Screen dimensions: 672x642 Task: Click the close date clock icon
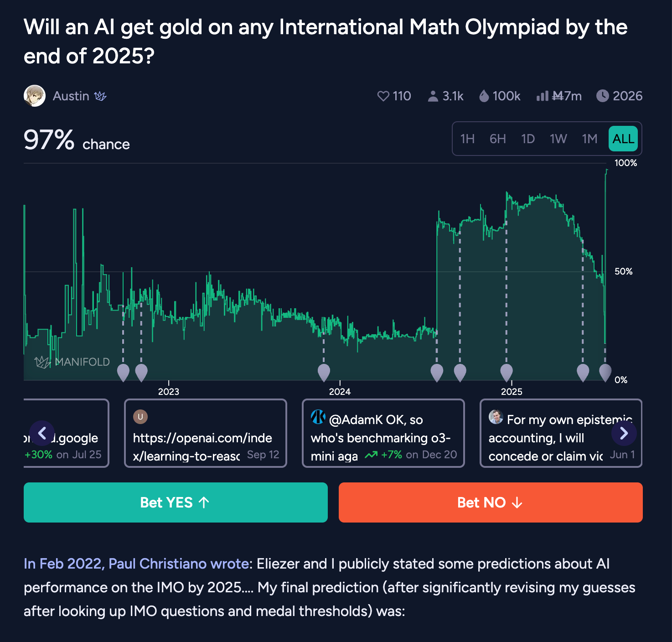pos(602,96)
